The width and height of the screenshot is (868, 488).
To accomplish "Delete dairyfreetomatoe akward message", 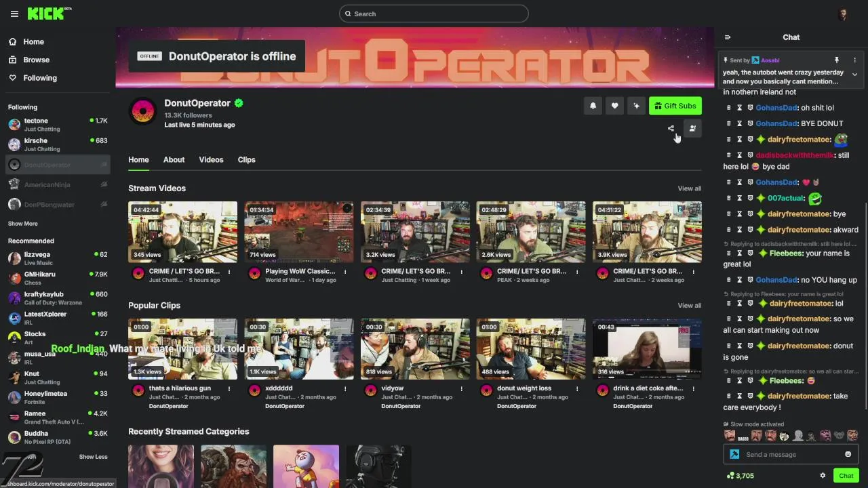I will [729, 230].
